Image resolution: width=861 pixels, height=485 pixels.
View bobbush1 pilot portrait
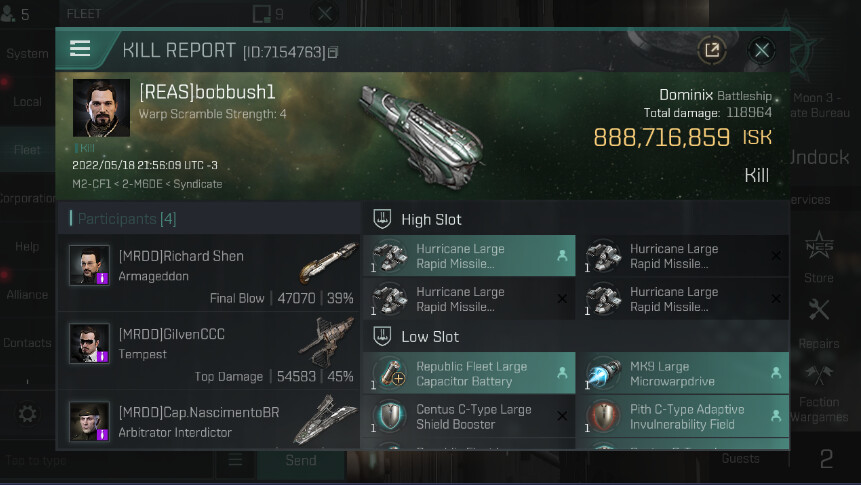tap(102, 108)
